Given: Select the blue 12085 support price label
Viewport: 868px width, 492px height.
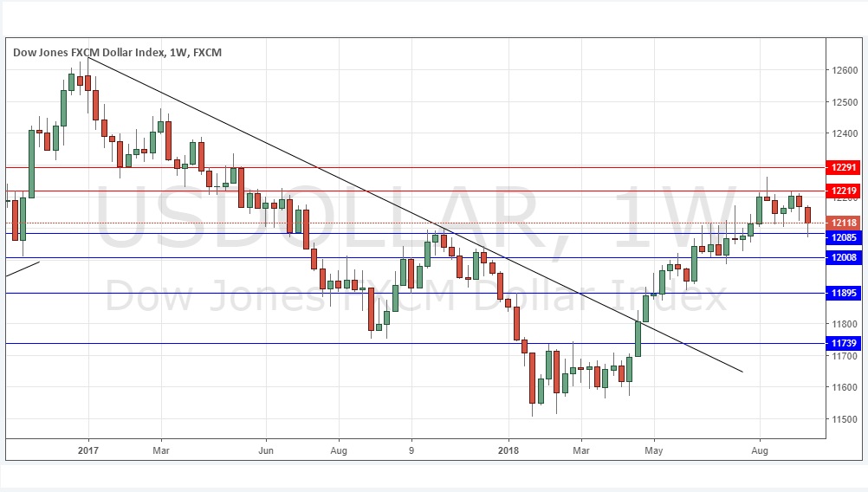Looking at the screenshot, I should 845,236.
